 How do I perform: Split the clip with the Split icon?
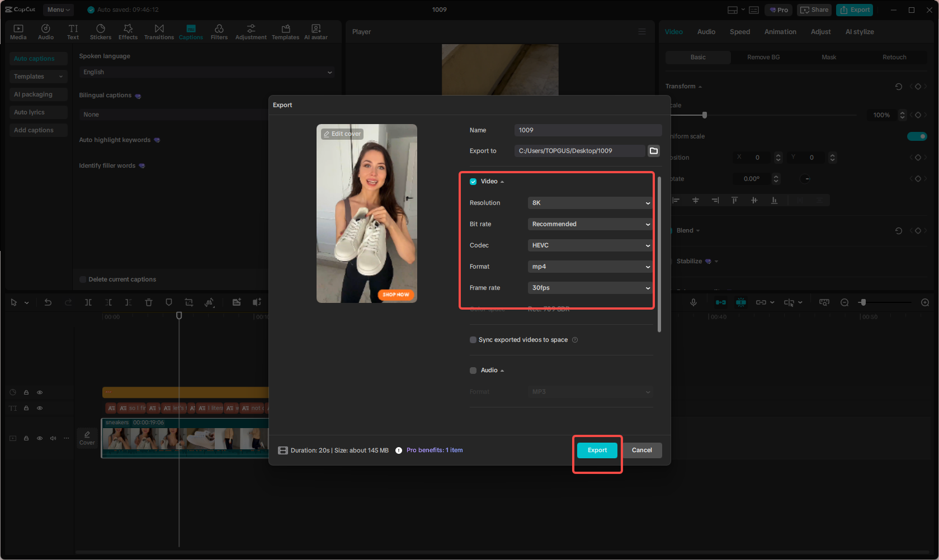click(x=88, y=302)
